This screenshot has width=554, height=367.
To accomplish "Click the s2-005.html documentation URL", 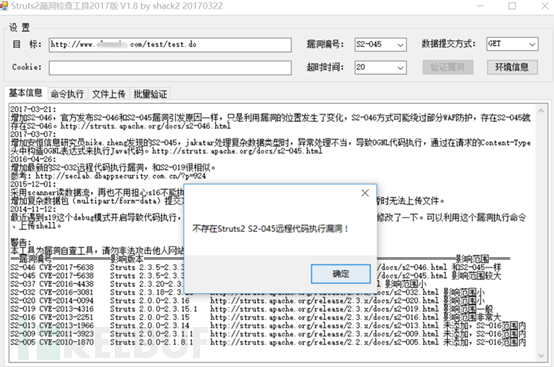I will (x=324, y=342).
